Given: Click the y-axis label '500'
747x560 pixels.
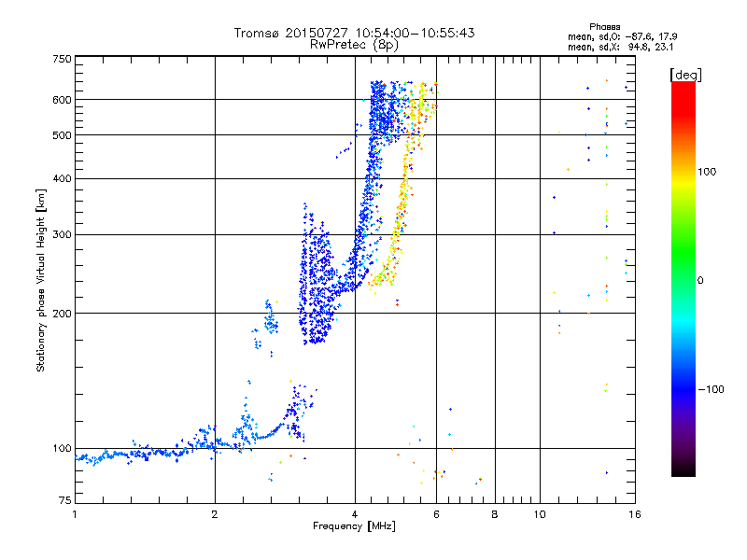Looking at the screenshot, I should (x=62, y=135).
